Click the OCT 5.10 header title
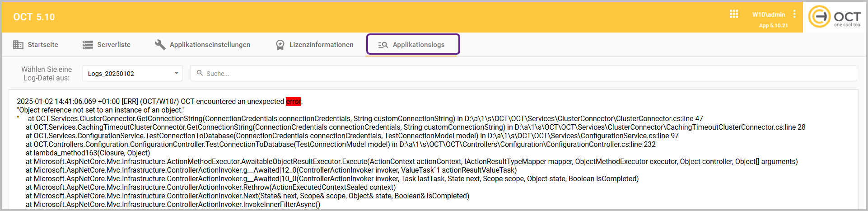This screenshot has height=211, width=868. 34,17
